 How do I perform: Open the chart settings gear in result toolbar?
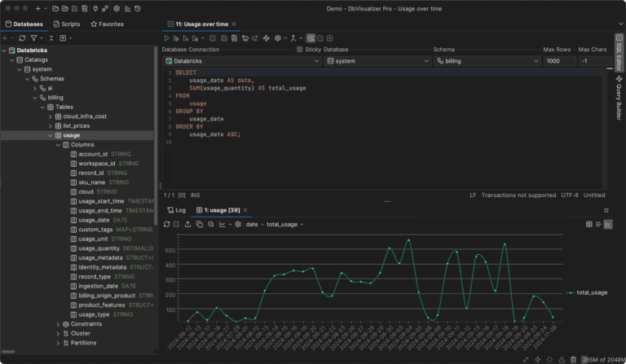238,225
